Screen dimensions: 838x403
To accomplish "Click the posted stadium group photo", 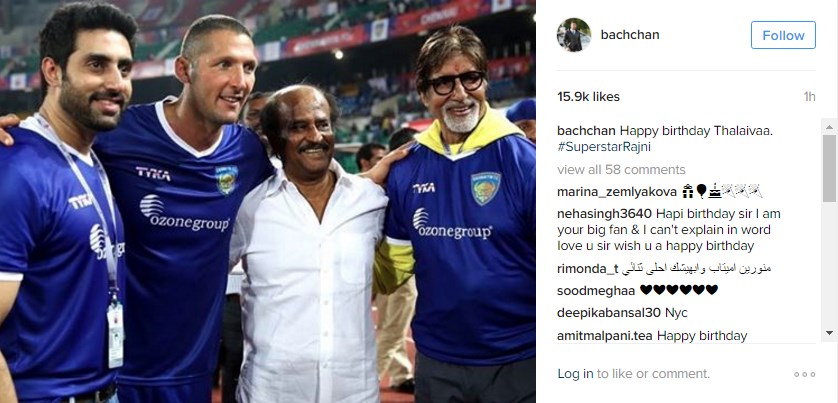I will coord(268,202).
